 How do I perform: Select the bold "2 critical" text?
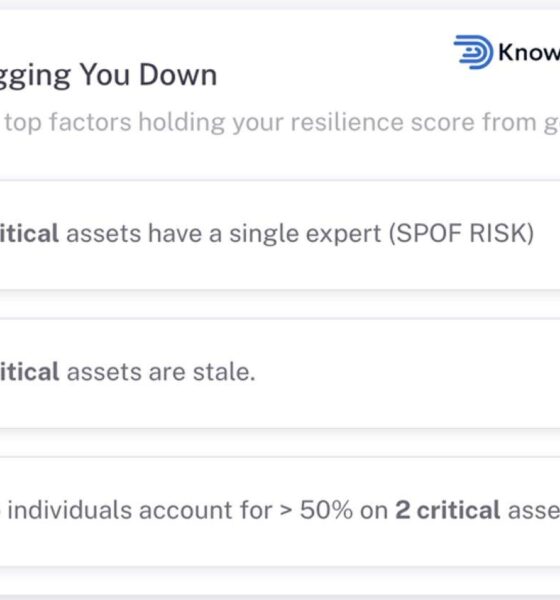coord(447,510)
